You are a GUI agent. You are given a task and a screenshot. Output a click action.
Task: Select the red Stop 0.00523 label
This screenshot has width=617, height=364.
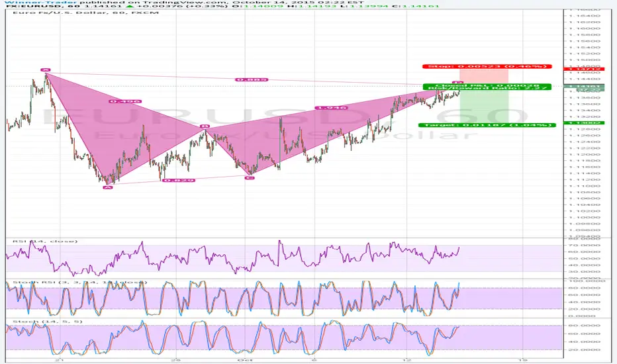coord(487,66)
